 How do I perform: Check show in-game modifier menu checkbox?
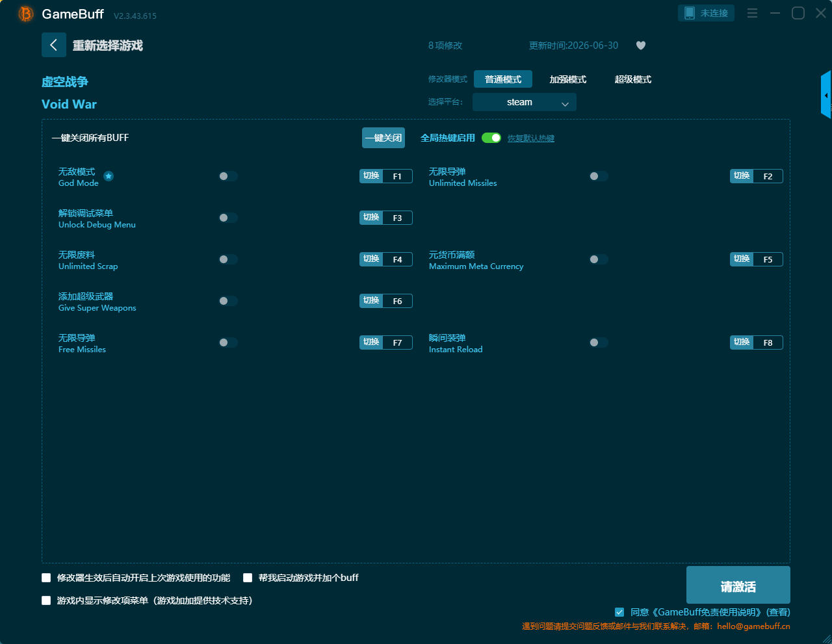46,600
